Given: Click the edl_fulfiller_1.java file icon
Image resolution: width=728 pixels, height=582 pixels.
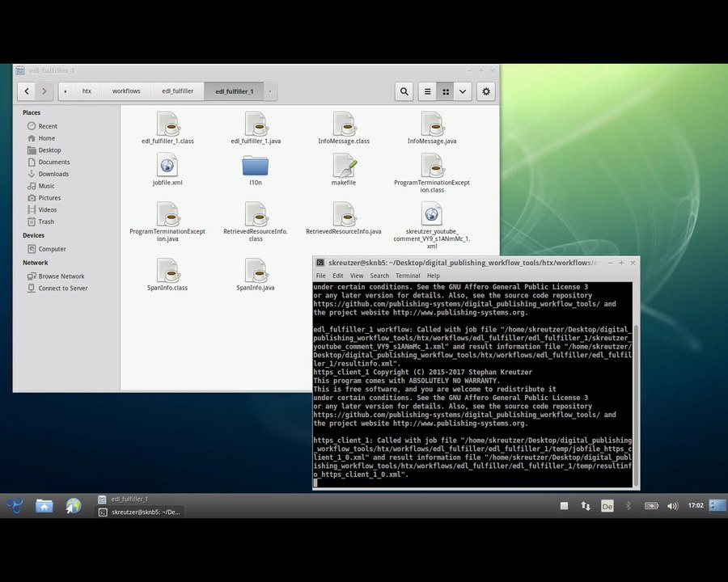Looking at the screenshot, I should (x=256, y=124).
